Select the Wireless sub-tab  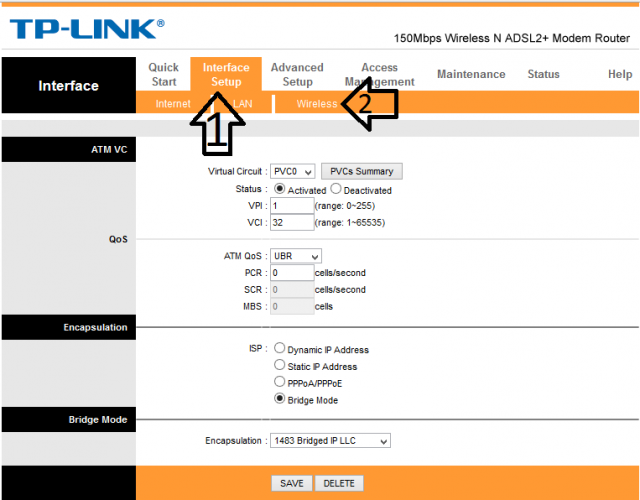pyautogui.click(x=317, y=104)
